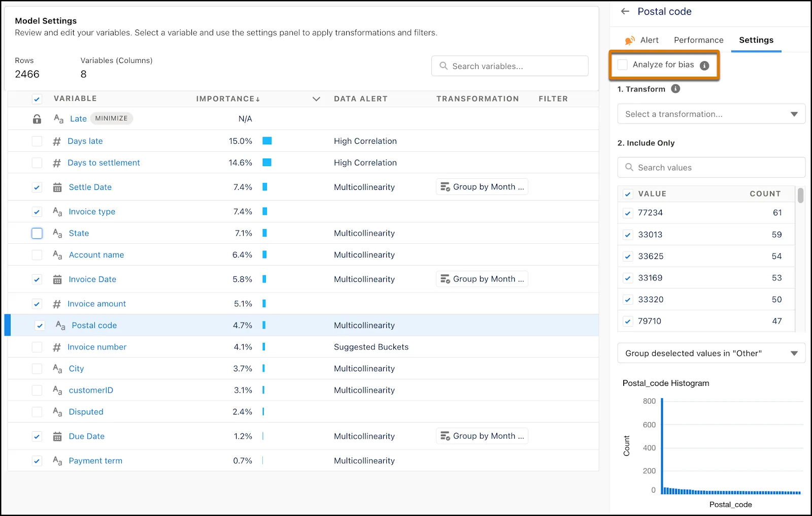Click the number type icon for Days late
The image size is (812, 516).
(57, 141)
